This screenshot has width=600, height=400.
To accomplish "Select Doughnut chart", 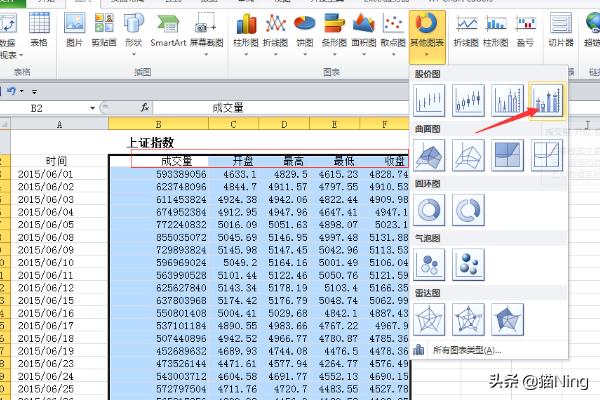I will [x=429, y=210].
